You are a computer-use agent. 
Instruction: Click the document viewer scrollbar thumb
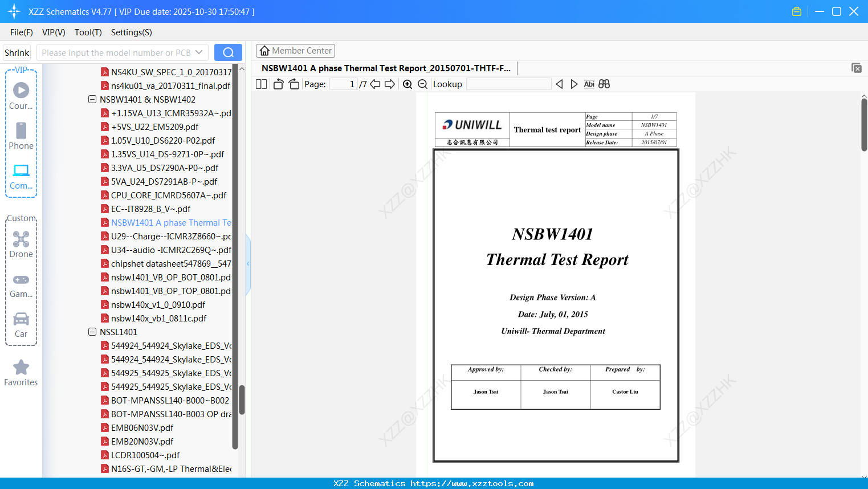tap(864, 124)
